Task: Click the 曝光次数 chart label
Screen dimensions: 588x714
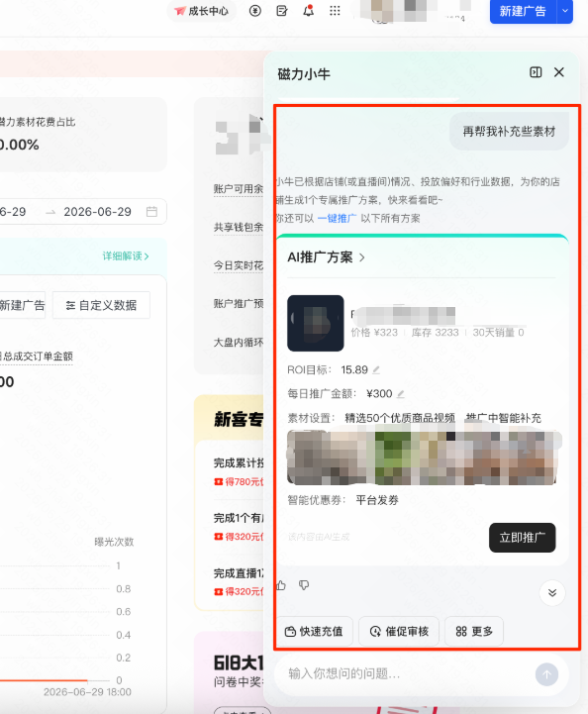Action: 114,542
